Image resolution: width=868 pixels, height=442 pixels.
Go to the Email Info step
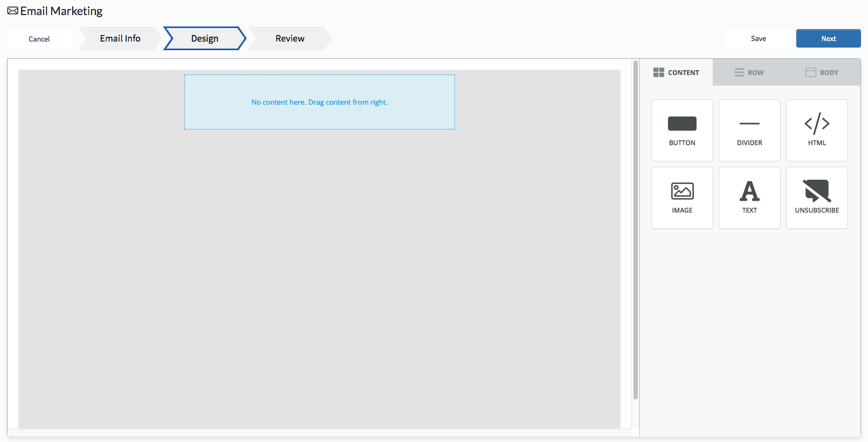tap(120, 38)
